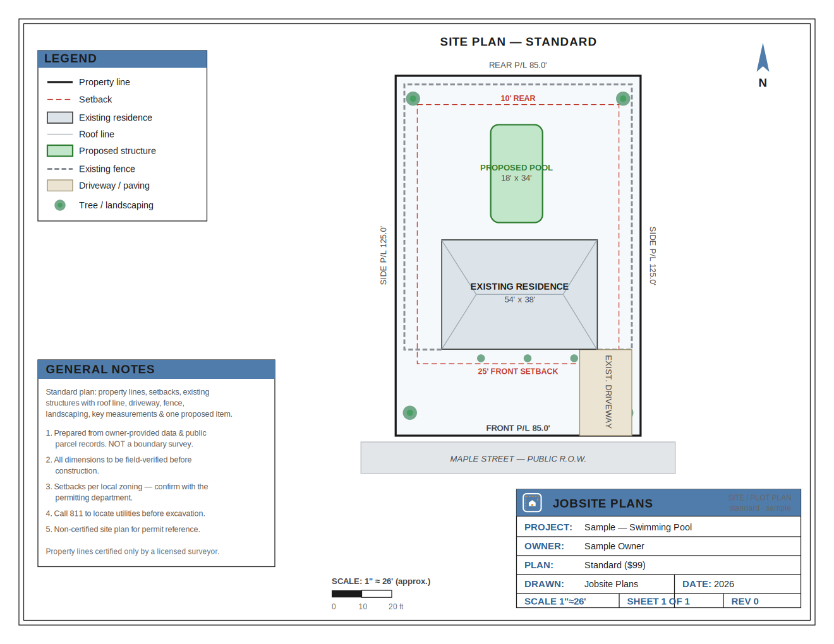Click the scale bar graphic
834x644 pixels.
coord(362,594)
